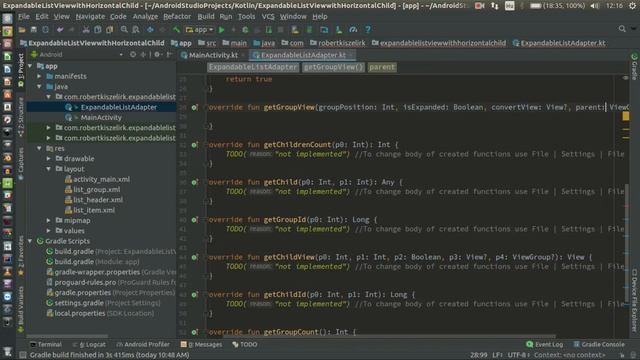Screen dimensions: 640x360
Task: Collapse the layout folder
Action: [x=49, y=169]
